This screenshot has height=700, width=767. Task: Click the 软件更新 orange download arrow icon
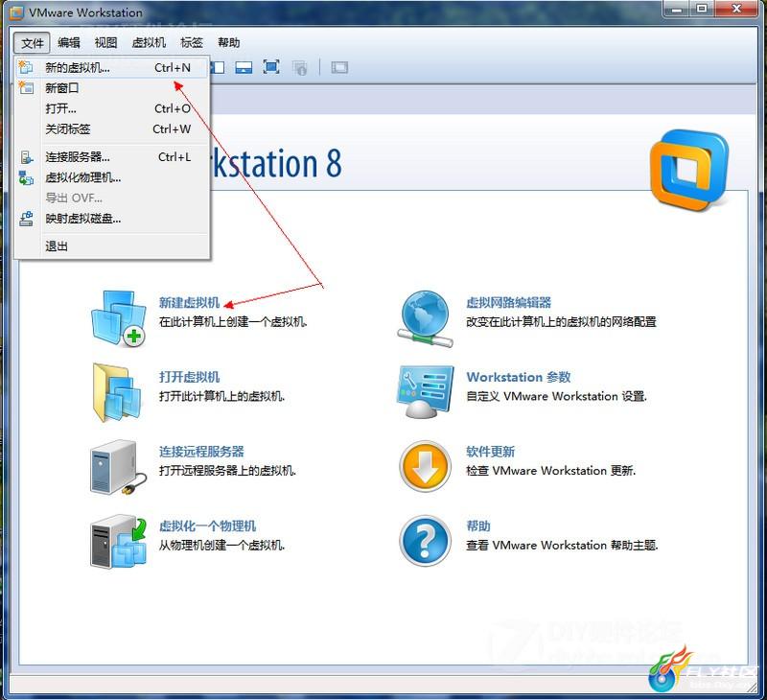(425, 466)
